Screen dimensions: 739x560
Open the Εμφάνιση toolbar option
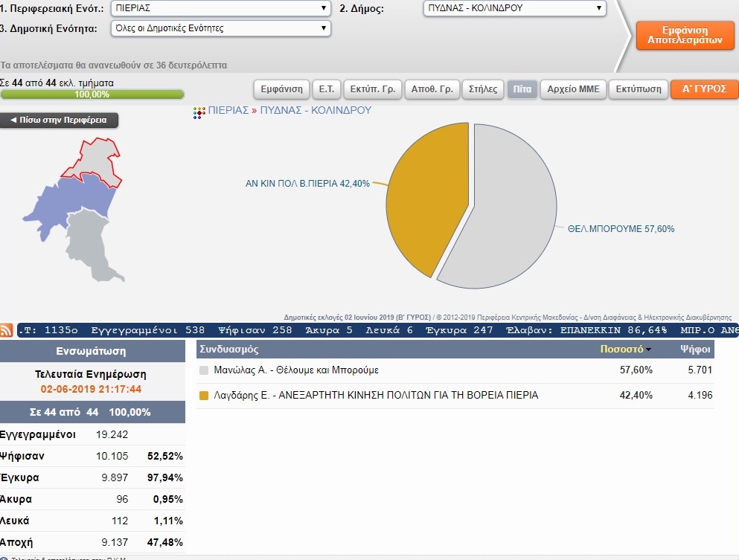tap(281, 89)
